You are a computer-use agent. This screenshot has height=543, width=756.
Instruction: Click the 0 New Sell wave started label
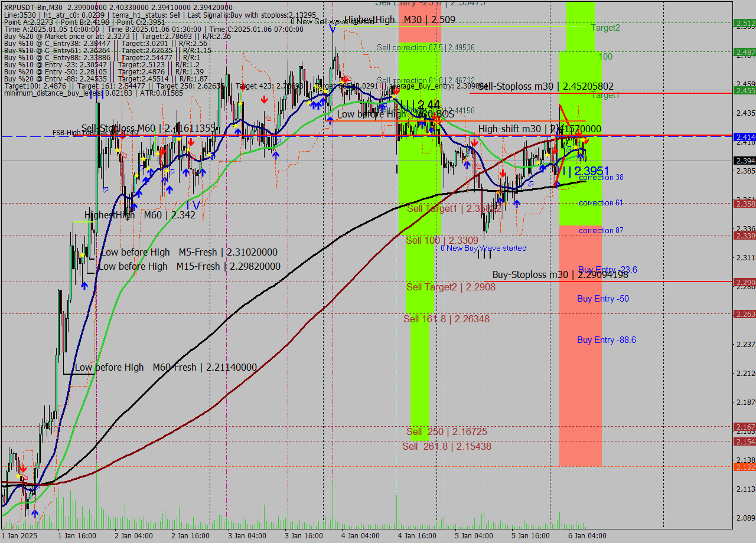pos(333,21)
